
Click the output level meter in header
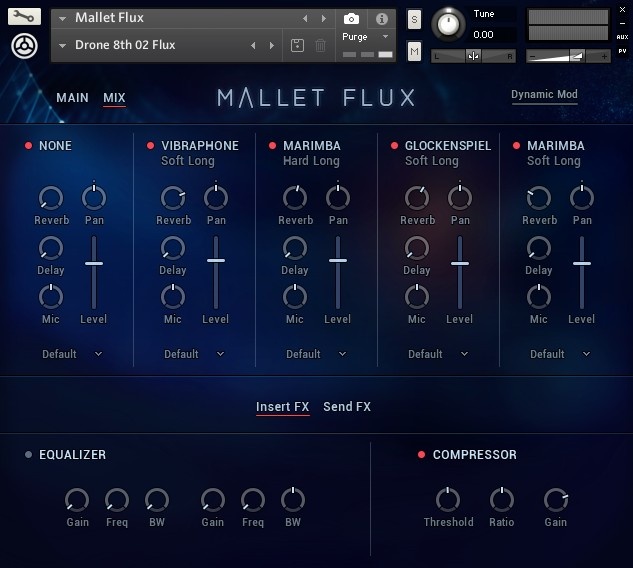point(568,25)
